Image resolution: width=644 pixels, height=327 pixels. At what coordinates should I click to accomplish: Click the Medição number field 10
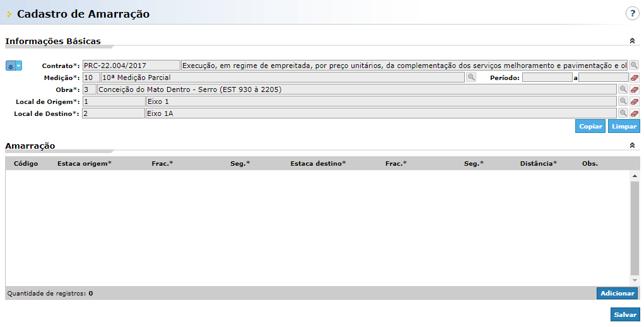pyautogui.click(x=91, y=77)
